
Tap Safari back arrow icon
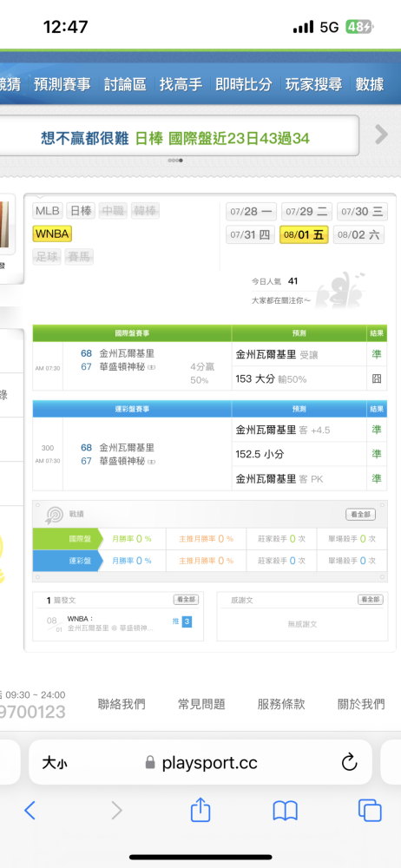click(30, 811)
